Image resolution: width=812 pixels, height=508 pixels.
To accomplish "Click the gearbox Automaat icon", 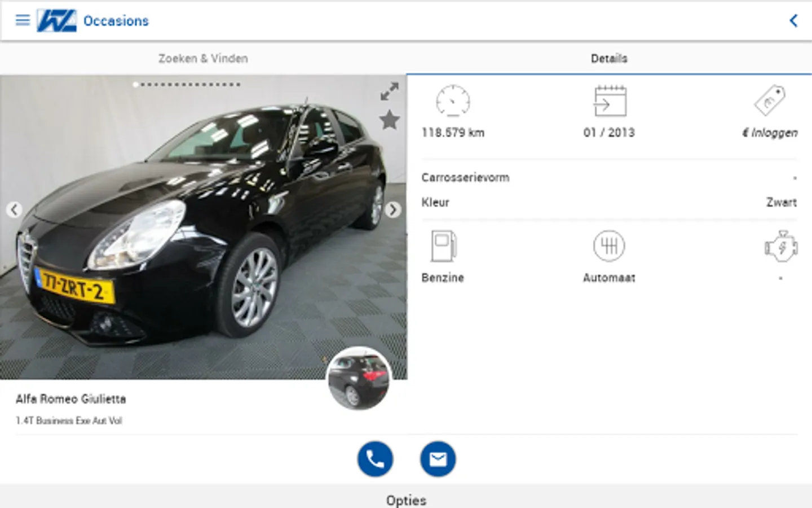I will click(x=609, y=246).
